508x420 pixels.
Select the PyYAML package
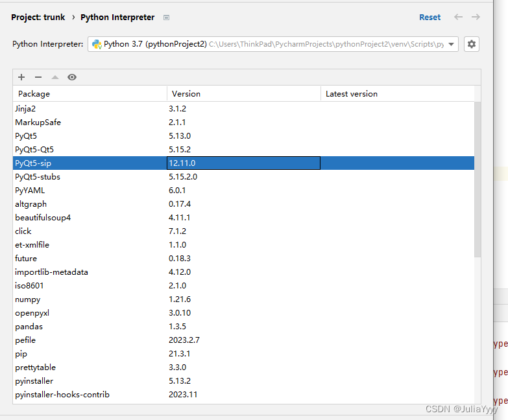(x=244, y=191)
